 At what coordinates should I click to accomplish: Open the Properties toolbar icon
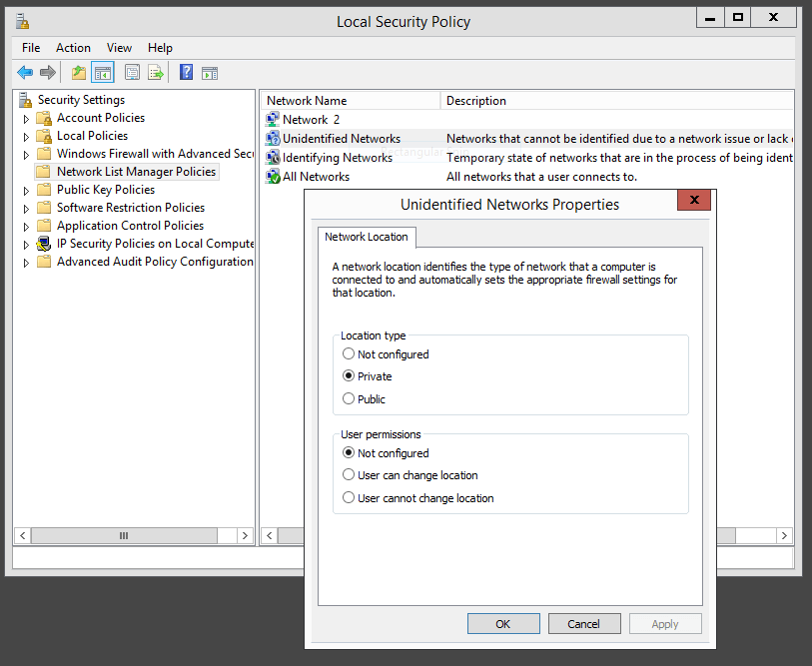(131, 71)
